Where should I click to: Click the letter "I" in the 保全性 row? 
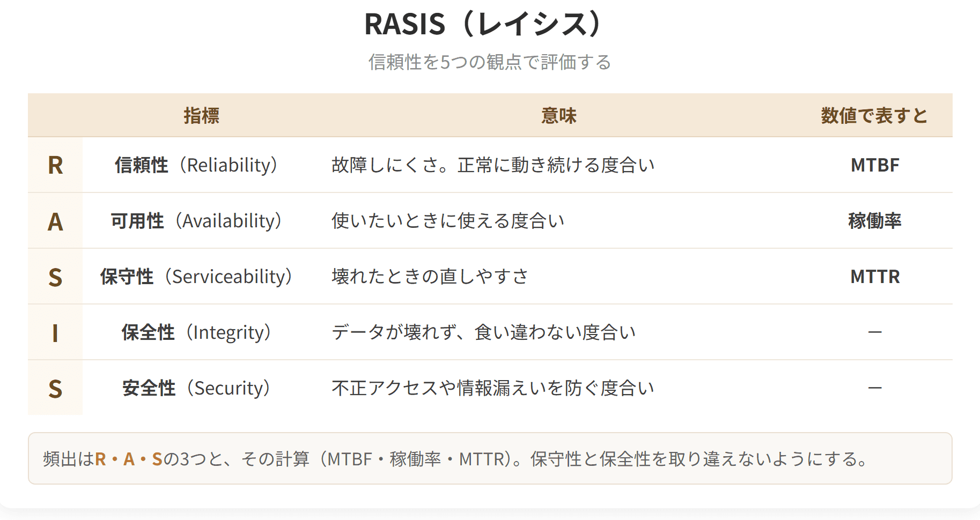(x=55, y=332)
